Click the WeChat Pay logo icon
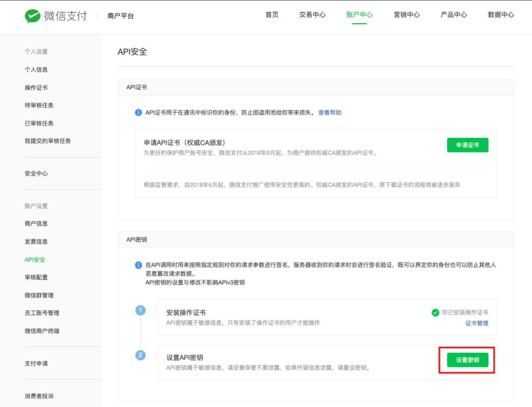Viewport: 532px width, 407px height. tap(32, 16)
